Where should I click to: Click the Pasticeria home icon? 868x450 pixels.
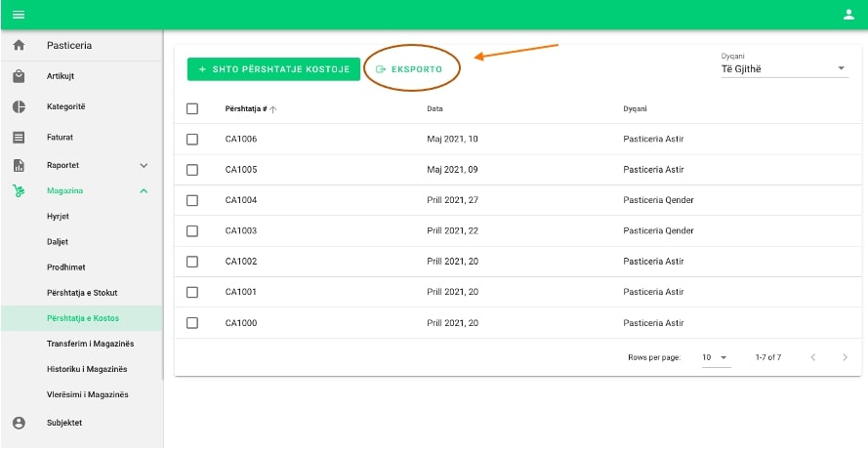(19, 46)
